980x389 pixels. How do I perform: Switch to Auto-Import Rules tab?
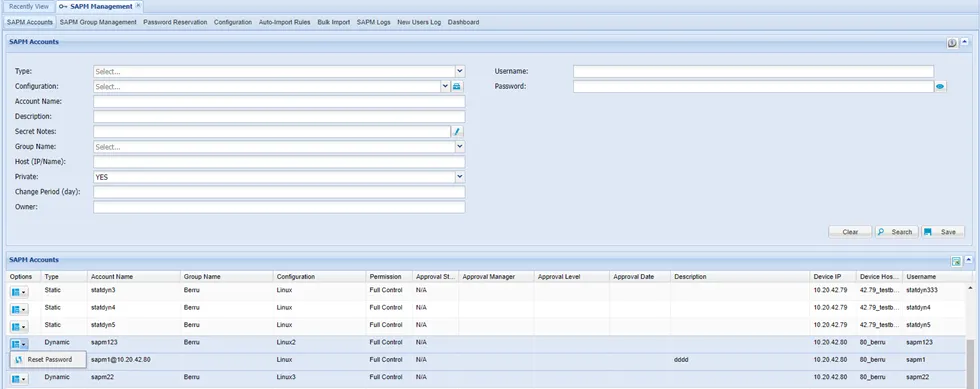pos(284,22)
